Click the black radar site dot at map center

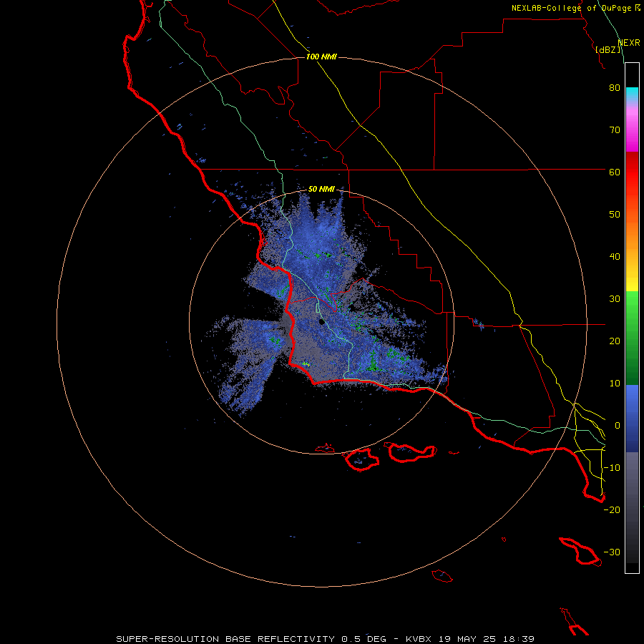(x=322, y=322)
